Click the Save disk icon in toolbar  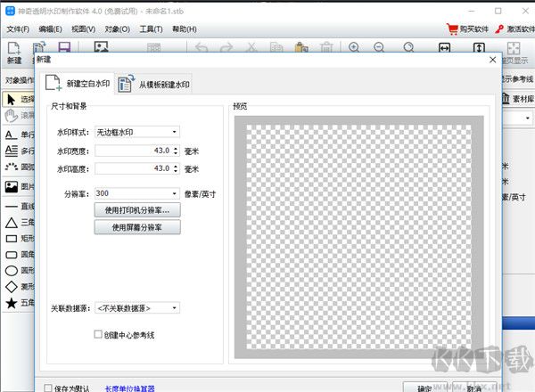coord(64,48)
